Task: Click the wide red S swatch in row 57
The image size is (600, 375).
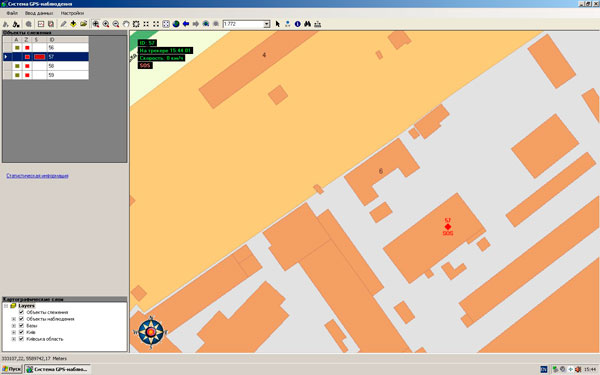Action: pyautogui.click(x=39, y=57)
